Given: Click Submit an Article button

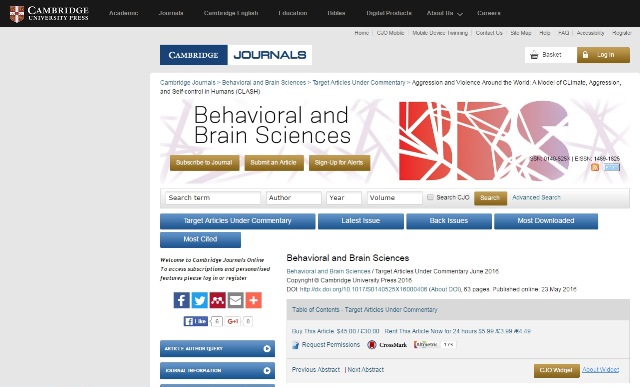Looking at the screenshot, I should [273, 162].
